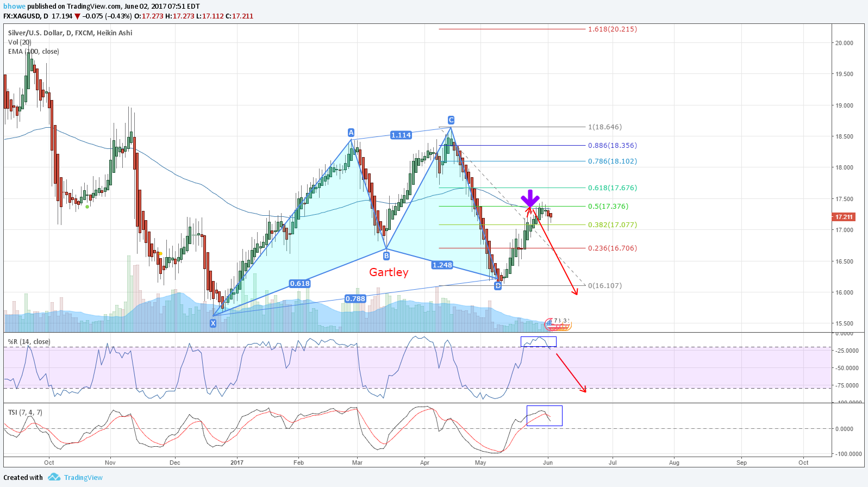Click the red 17.211 current price tag

[x=844, y=217]
